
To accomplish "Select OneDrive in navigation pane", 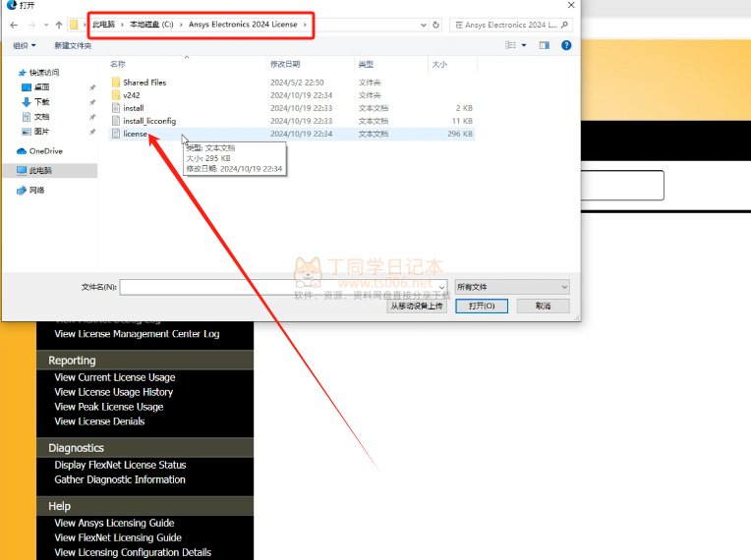I will coord(39,151).
